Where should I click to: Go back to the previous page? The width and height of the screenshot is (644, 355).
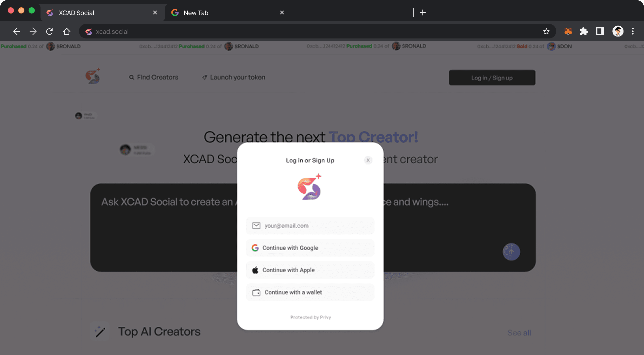[x=16, y=31]
